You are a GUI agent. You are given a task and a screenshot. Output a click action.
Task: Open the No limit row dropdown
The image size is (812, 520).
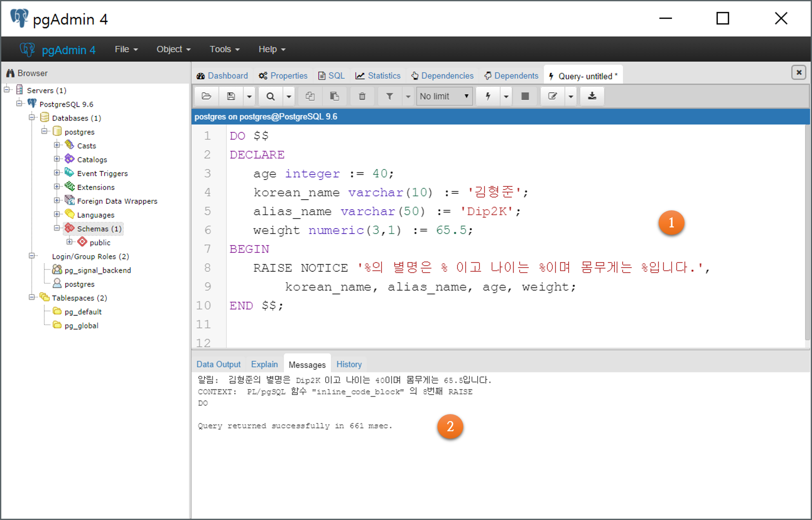pos(444,96)
